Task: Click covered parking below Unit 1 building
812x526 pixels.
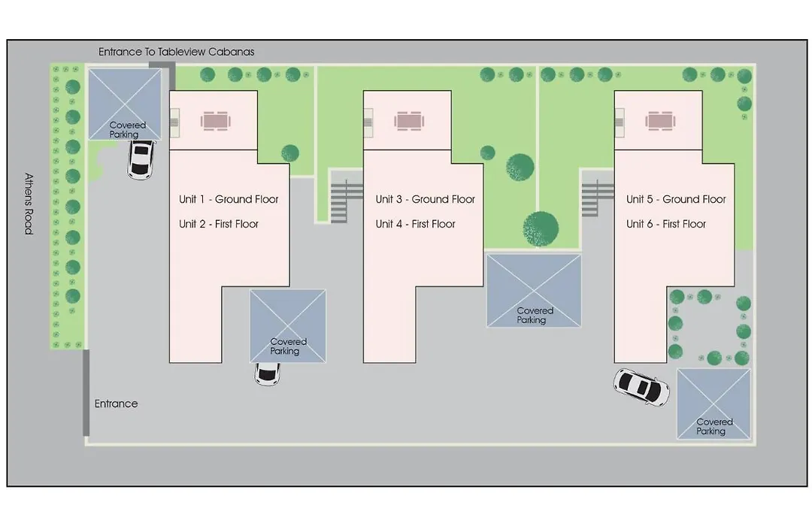Action: [x=288, y=326]
